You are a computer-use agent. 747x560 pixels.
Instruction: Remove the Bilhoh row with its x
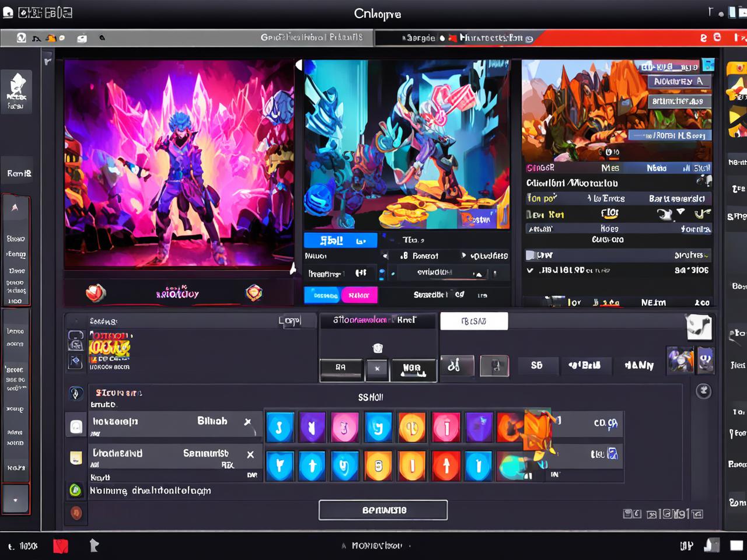(x=247, y=421)
